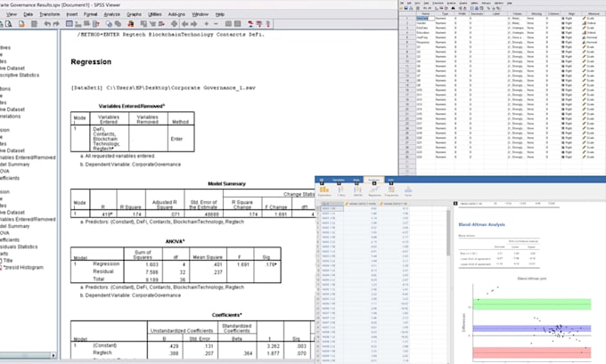Click the Show item book icon

click(x=228, y=24)
